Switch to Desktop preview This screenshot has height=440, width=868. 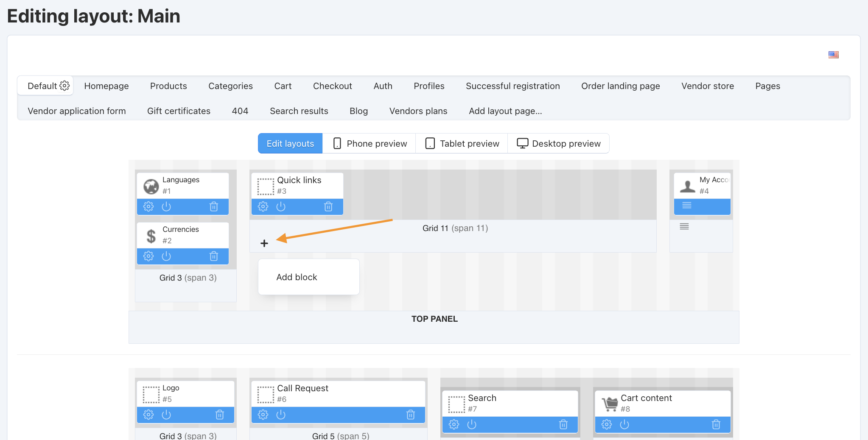(x=559, y=144)
